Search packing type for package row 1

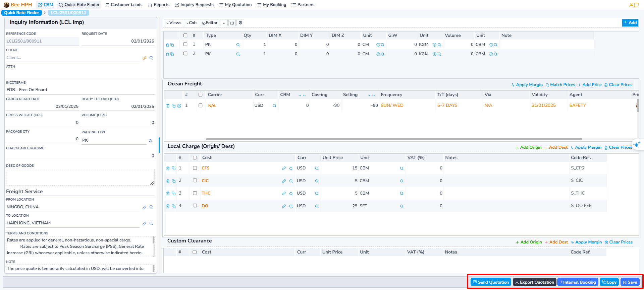238,45
